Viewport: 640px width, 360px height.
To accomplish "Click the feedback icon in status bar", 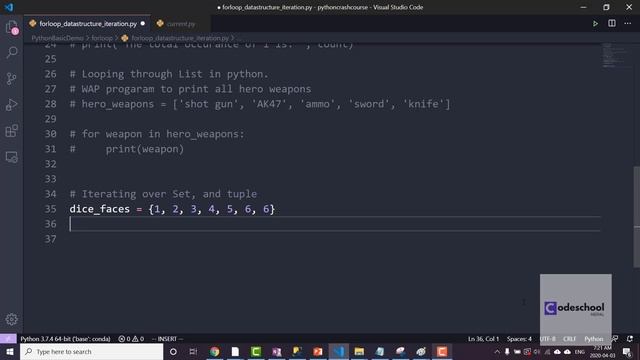I will tap(615, 339).
